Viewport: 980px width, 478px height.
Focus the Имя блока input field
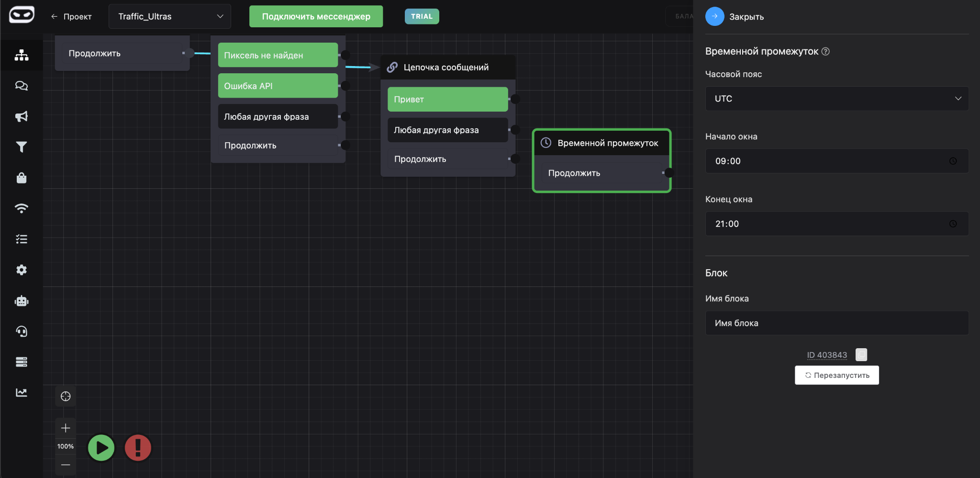click(837, 323)
